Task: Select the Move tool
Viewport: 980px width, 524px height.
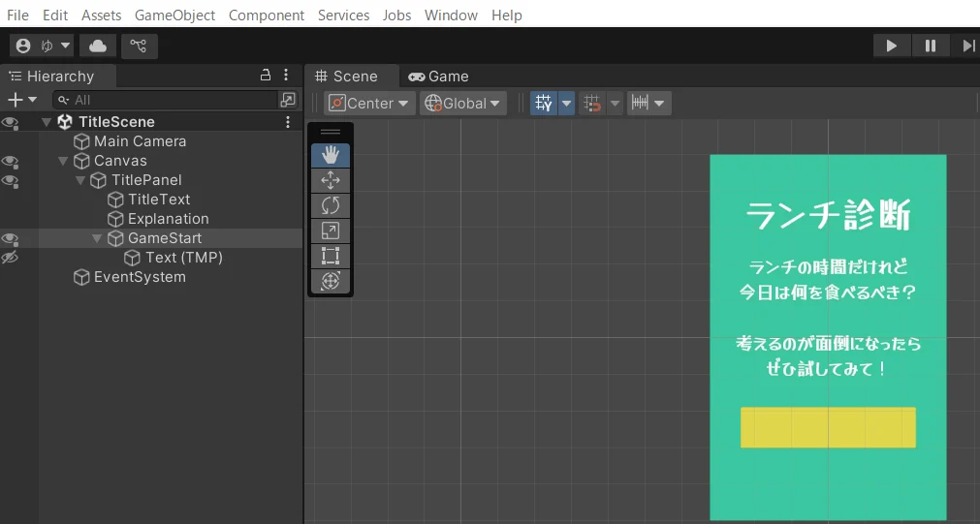Action: pos(330,180)
